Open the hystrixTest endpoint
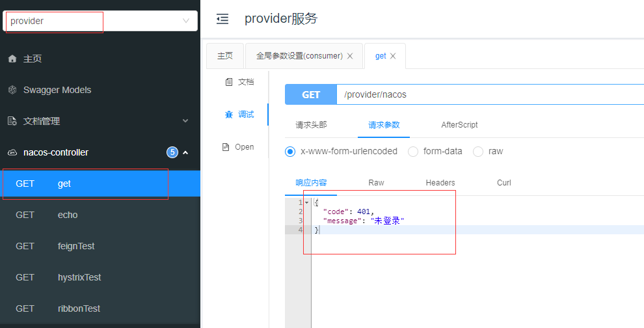This screenshot has width=644, height=328. (100, 277)
